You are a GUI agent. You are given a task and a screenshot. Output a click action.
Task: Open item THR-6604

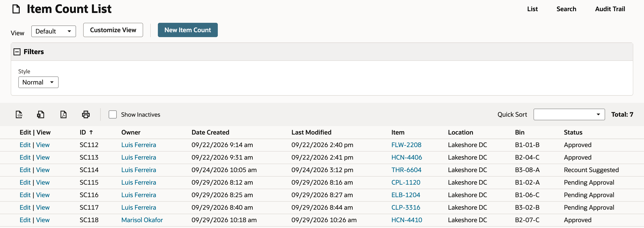406,170
